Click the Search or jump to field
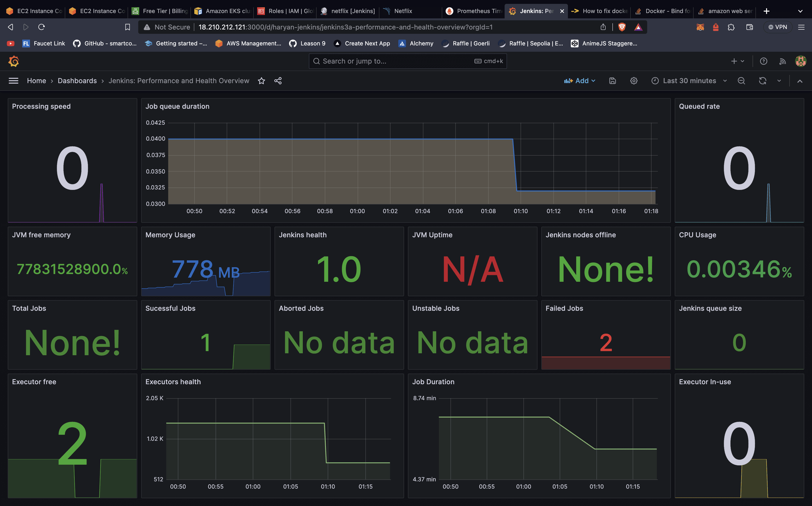 point(408,61)
